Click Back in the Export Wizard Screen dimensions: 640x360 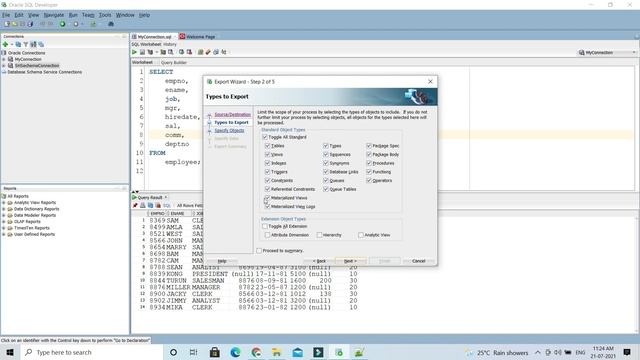point(319,261)
